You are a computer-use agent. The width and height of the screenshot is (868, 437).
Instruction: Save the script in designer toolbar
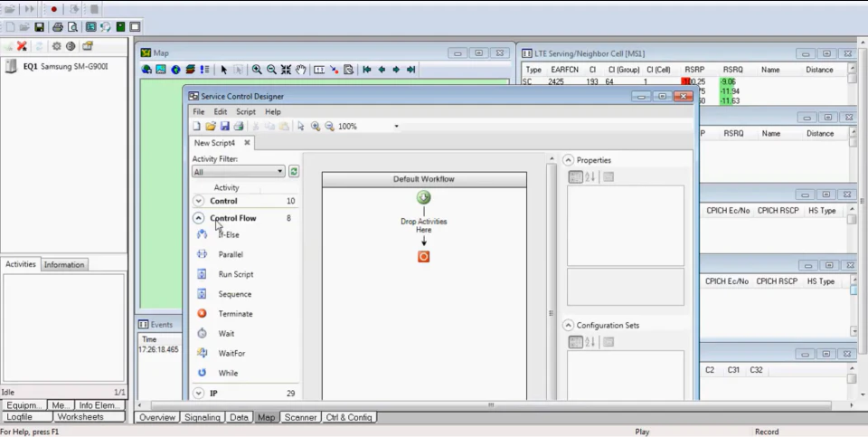pyautogui.click(x=225, y=127)
